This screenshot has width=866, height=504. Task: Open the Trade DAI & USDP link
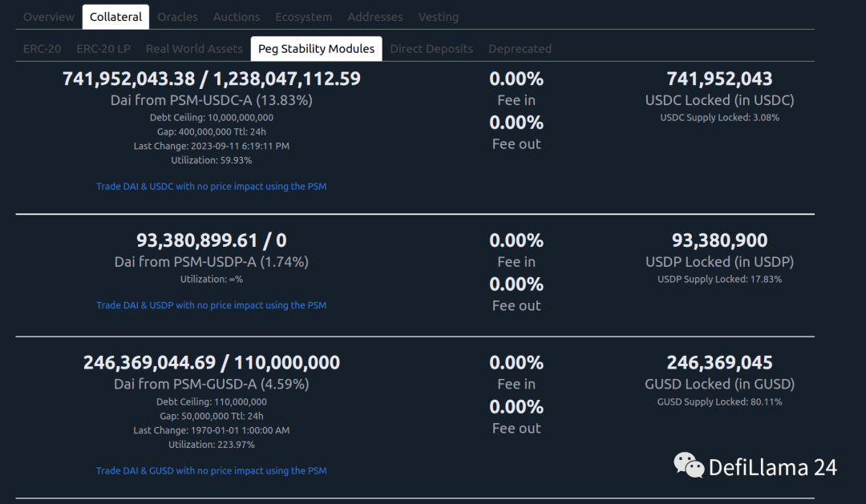[x=212, y=305]
